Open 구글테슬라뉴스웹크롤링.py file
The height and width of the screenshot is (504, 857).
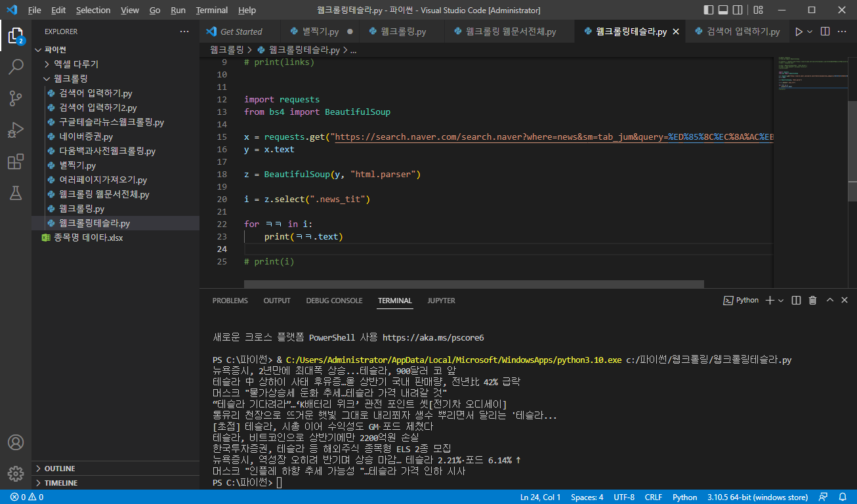click(115, 122)
